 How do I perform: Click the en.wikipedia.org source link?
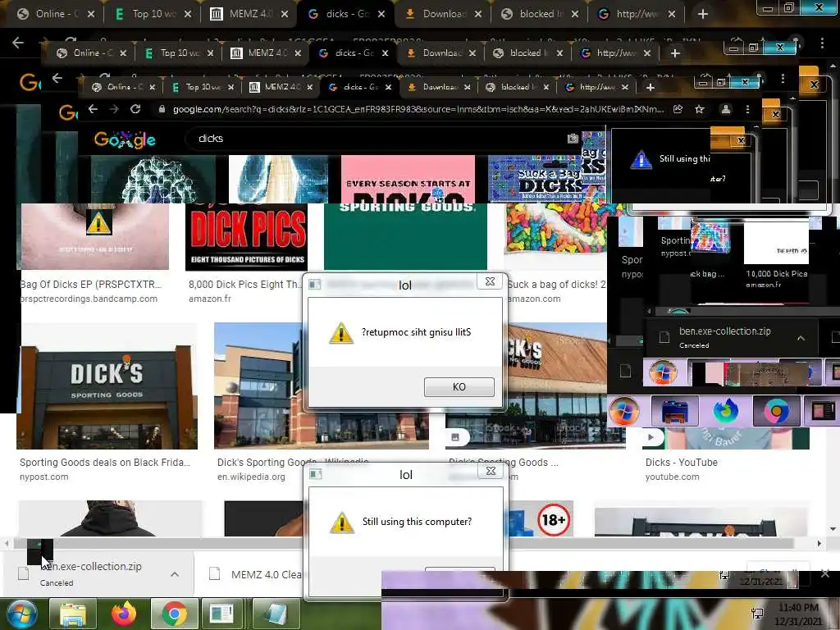tap(251, 477)
